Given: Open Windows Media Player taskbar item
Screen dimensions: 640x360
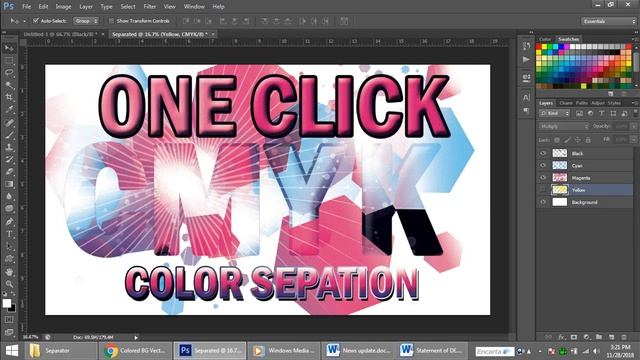Looking at the screenshot, I should 284,351.
